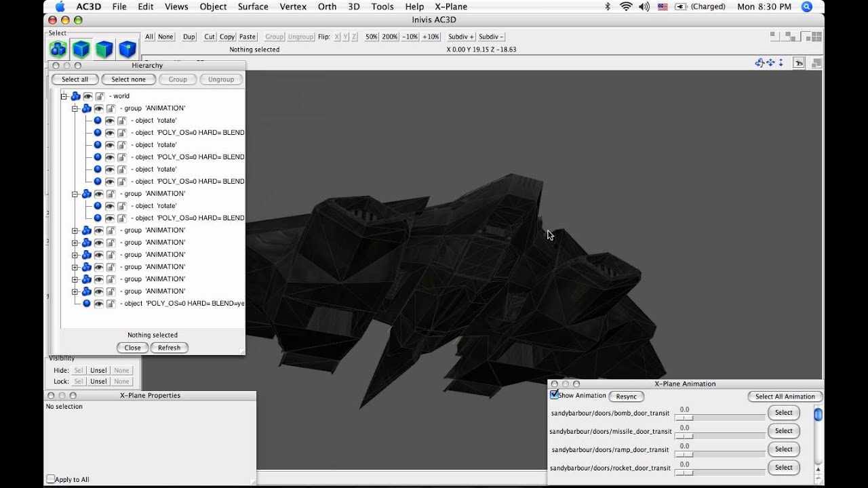
Task: Toggle lock icon on world row
Action: click(x=100, y=96)
